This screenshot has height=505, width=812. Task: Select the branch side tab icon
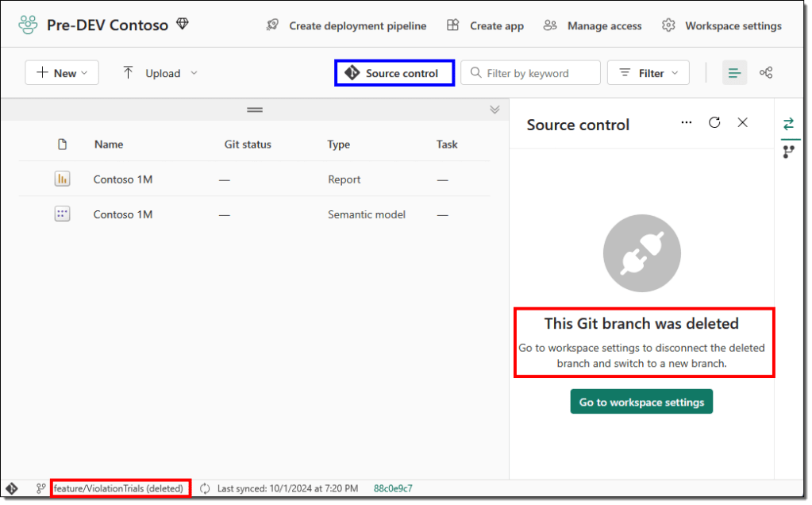point(788,152)
